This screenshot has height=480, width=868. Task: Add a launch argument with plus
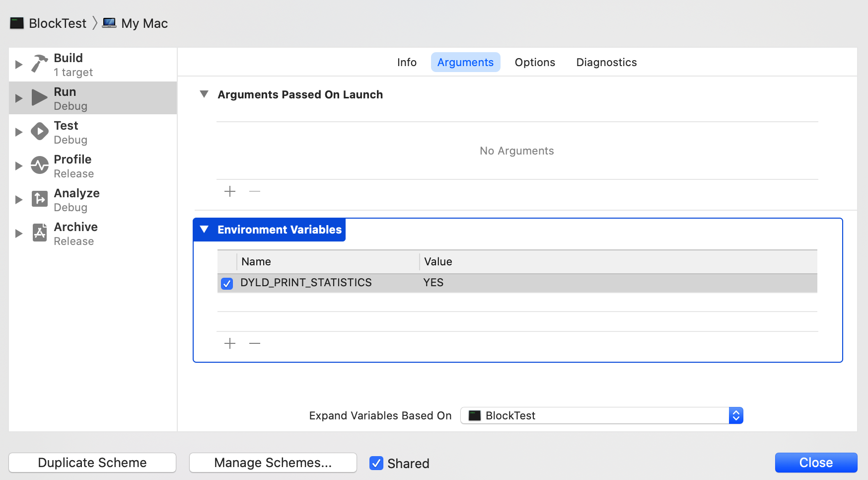click(x=229, y=191)
